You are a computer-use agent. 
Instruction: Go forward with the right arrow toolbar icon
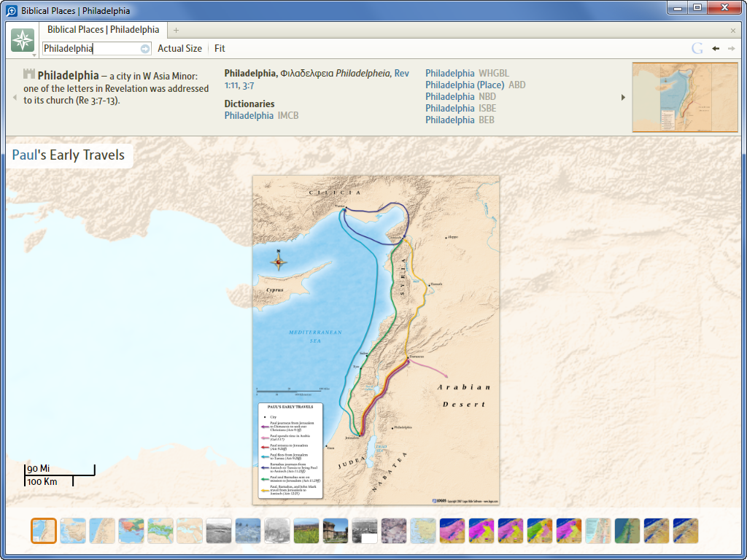click(x=731, y=49)
